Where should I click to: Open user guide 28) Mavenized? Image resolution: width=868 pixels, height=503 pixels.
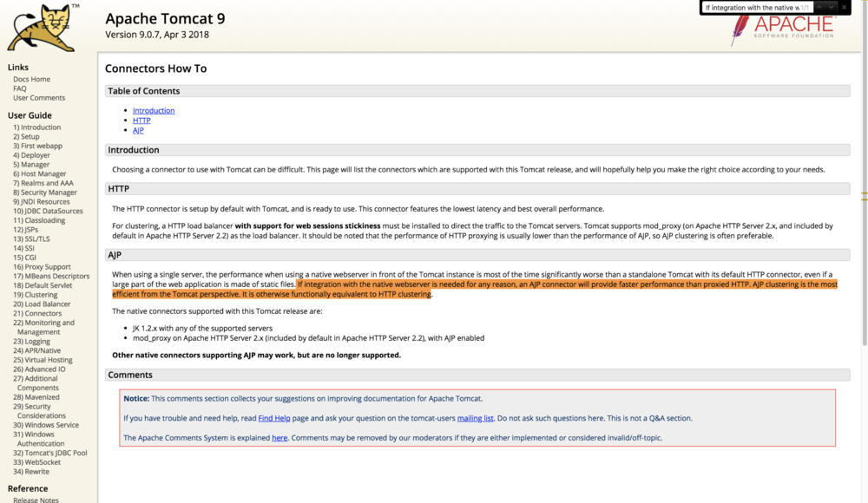click(36, 397)
